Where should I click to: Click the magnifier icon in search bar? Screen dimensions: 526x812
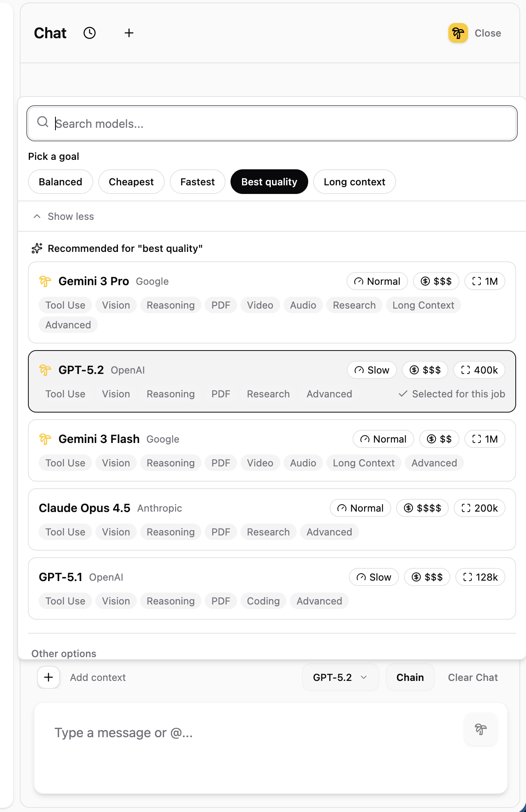point(43,122)
